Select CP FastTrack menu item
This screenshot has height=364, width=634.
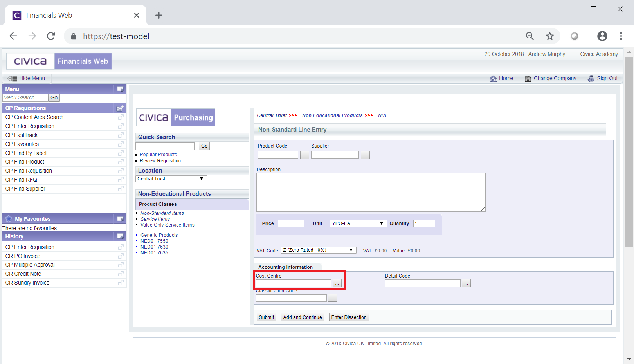22,135
